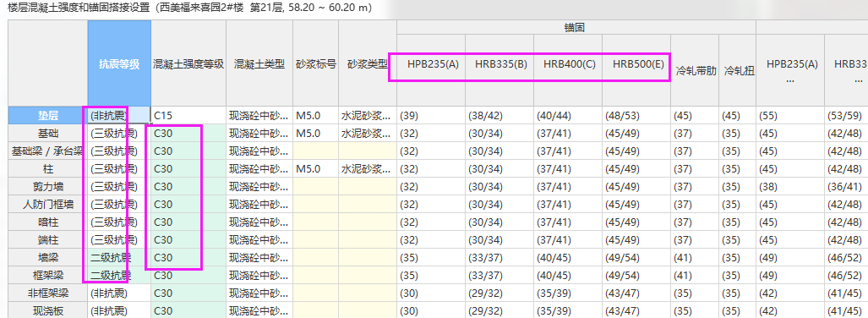The width and height of the screenshot is (868, 318).
Task: Select the 剪力墙 row header
Action: click(x=48, y=187)
